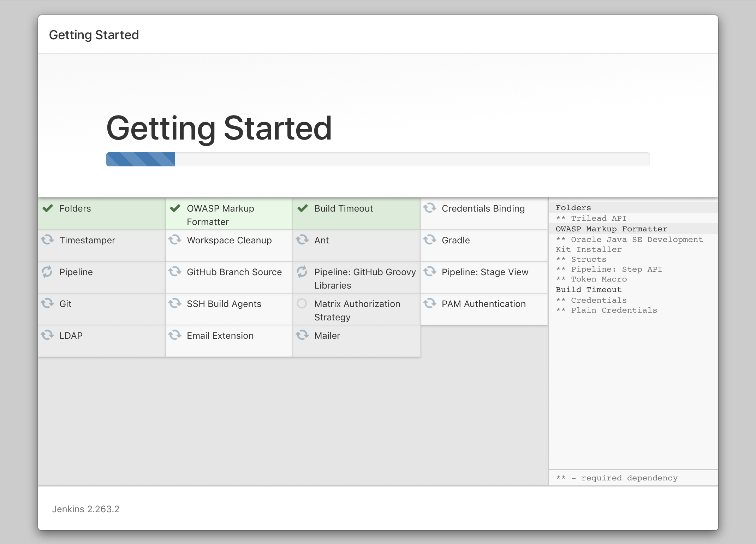Click the spinning icon next to Pipeline plugin
The width and height of the screenshot is (756, 544).
pyautogui.click(x=47, y=271)
